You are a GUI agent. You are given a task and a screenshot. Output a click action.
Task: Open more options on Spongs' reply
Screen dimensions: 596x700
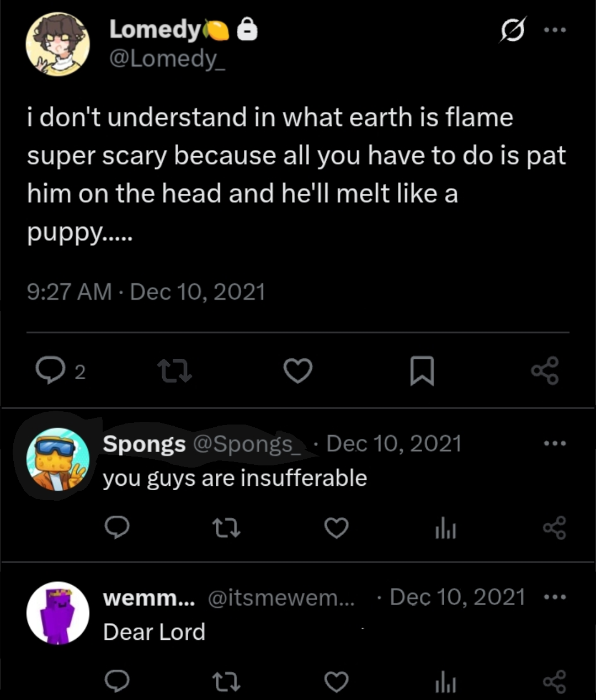[x=555, y=443]
